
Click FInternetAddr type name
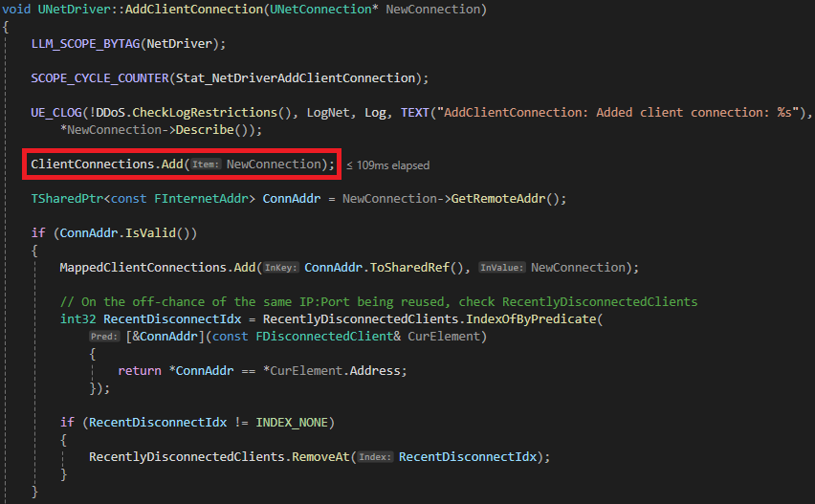point(201,199)
